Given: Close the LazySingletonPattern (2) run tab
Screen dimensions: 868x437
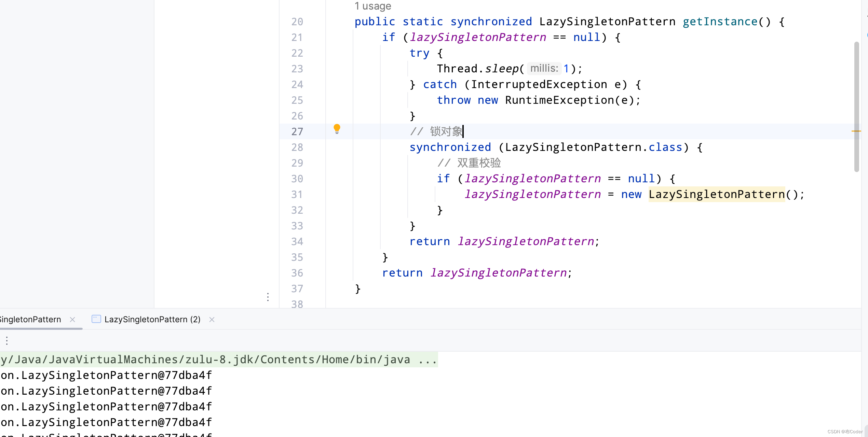Looking at the screenshot, I should pos(212,320).
